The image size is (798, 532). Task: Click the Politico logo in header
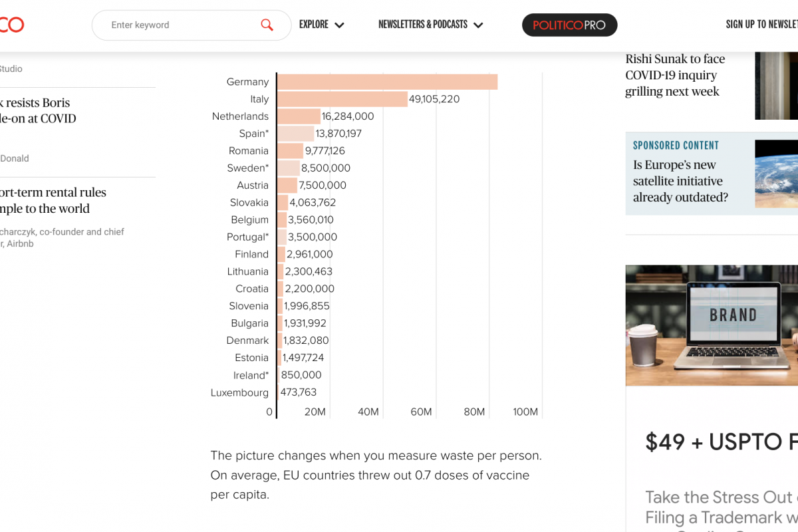point(11,25)
